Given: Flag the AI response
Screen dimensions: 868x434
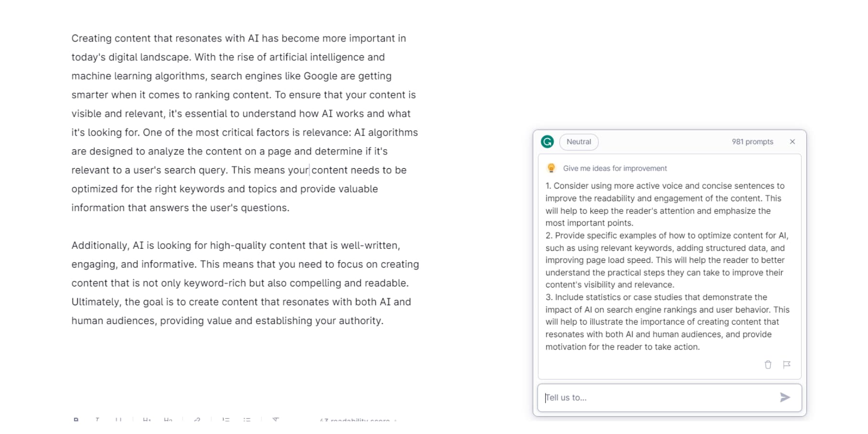Looking at the screenshot, I should 787,365.
